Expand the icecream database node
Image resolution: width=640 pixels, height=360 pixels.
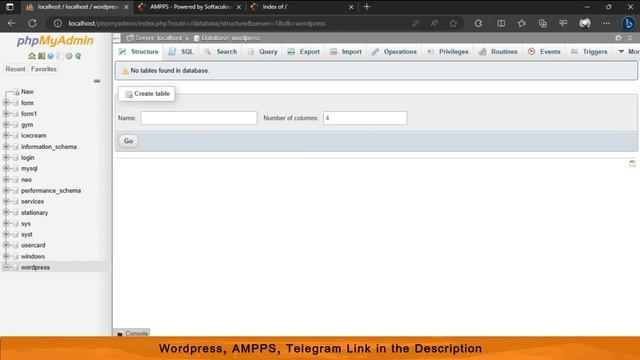6,136
